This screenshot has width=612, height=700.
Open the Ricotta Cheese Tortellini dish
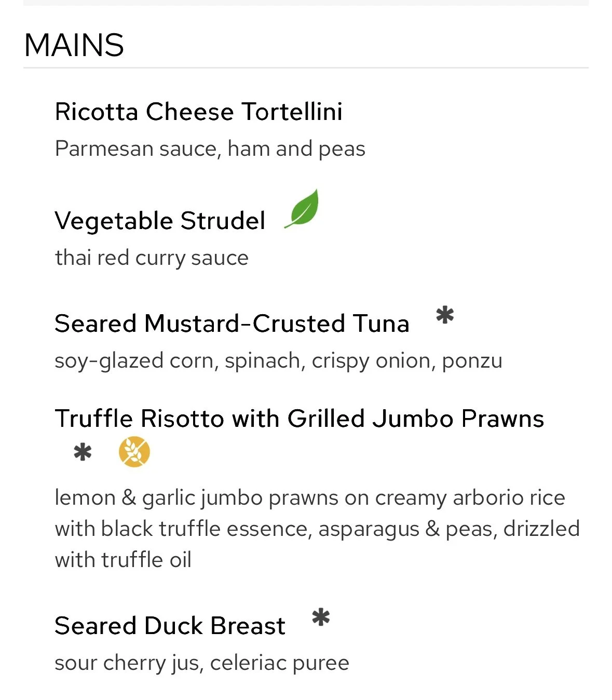[x=199, y=112]
